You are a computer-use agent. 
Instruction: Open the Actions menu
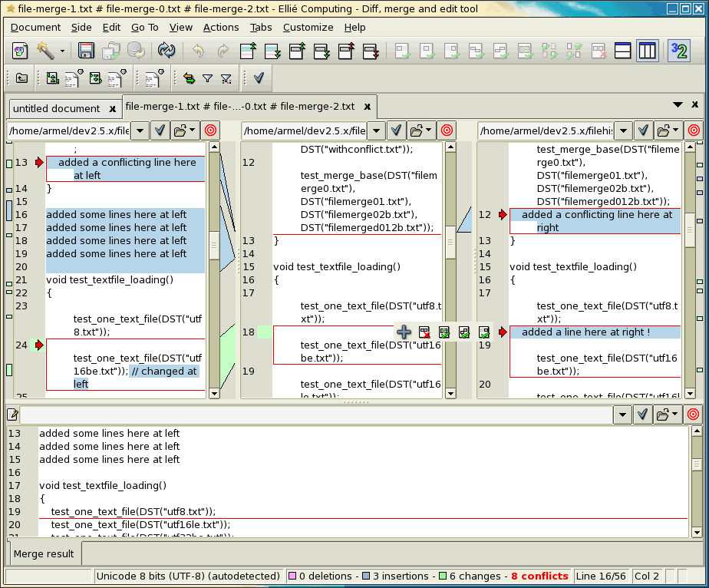point(221,27)
